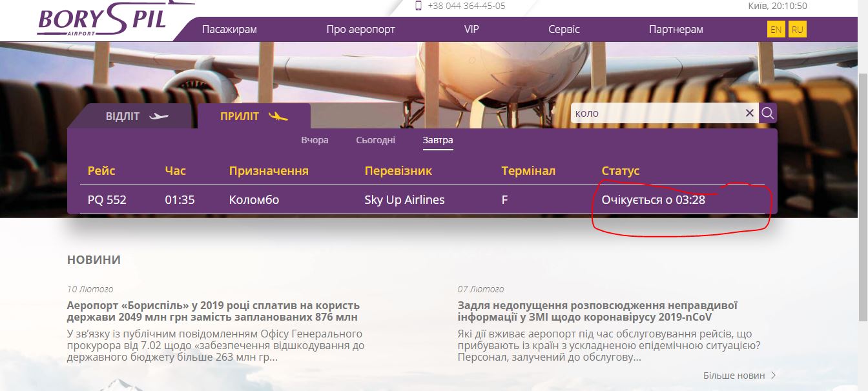This screenshot has width=868, height=391.
Task: Click the search magnifier icon
Action: pyautogui.click(x=767, y=113)
